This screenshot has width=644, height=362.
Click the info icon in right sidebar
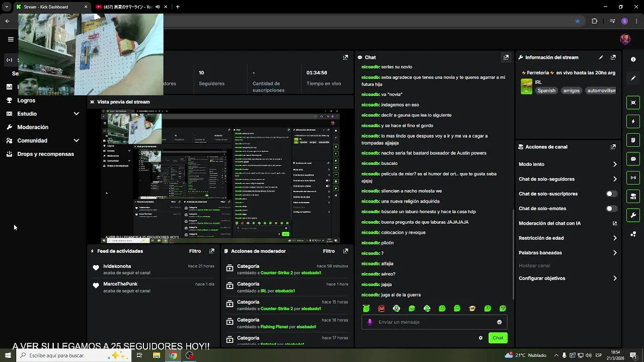pos(633,59)
